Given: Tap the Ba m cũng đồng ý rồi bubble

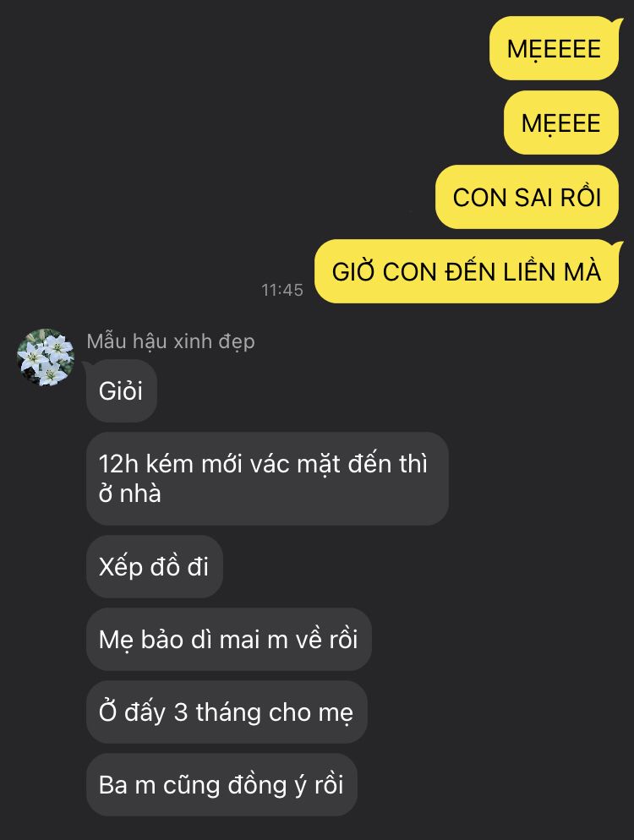Looking at the screenshot, I should pyautogui.click(x=221, y=785).
